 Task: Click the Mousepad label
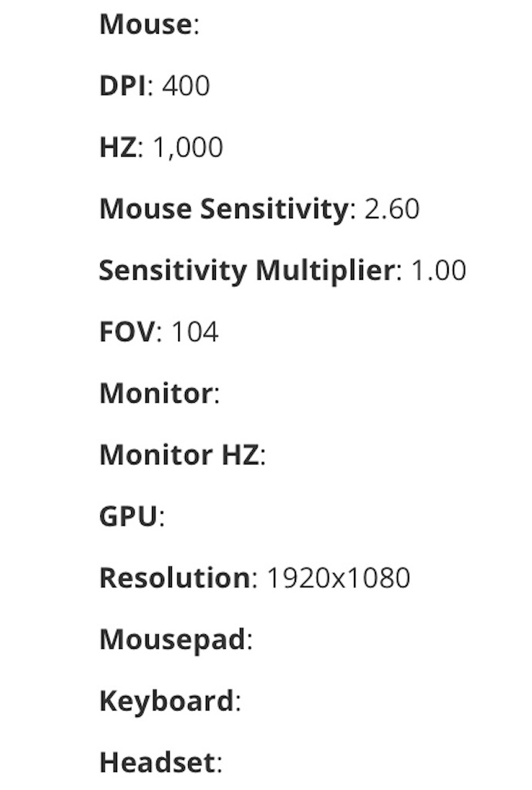pos(173,640)
